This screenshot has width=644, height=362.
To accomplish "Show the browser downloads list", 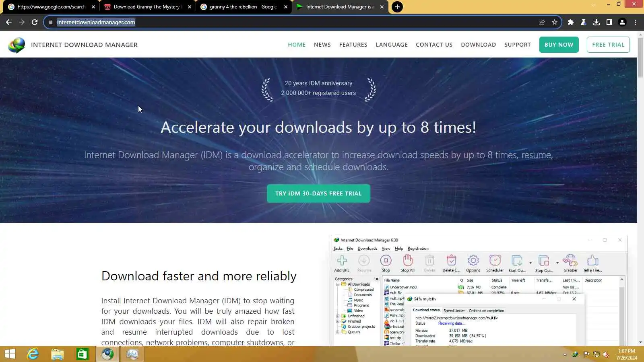I will tap(597, 22).
